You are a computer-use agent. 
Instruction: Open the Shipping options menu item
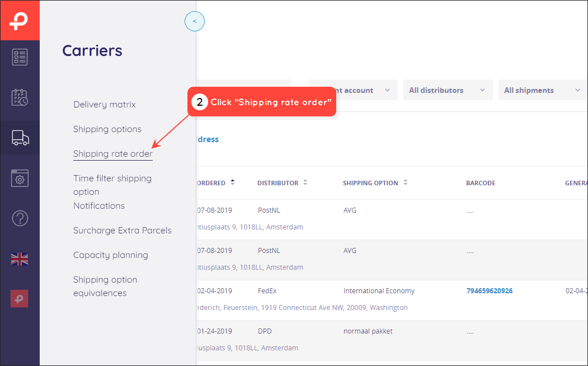(107, 129)
